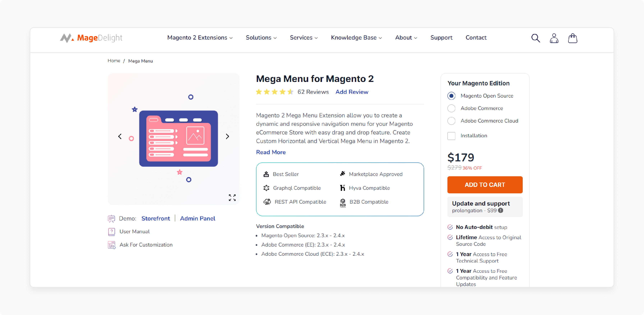Click the Demo presentation icon
Image resolution: width=644 pixels, height=315 pixels.
(111, 219)
